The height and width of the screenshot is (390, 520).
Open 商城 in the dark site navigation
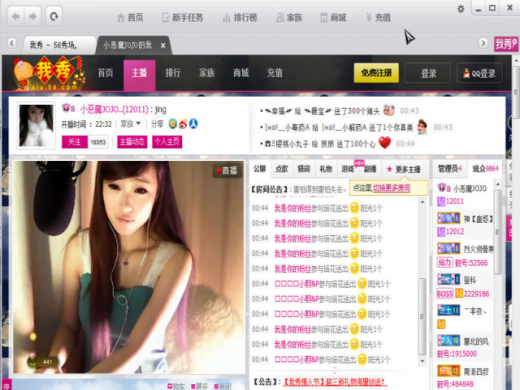[x=241, y=73]
